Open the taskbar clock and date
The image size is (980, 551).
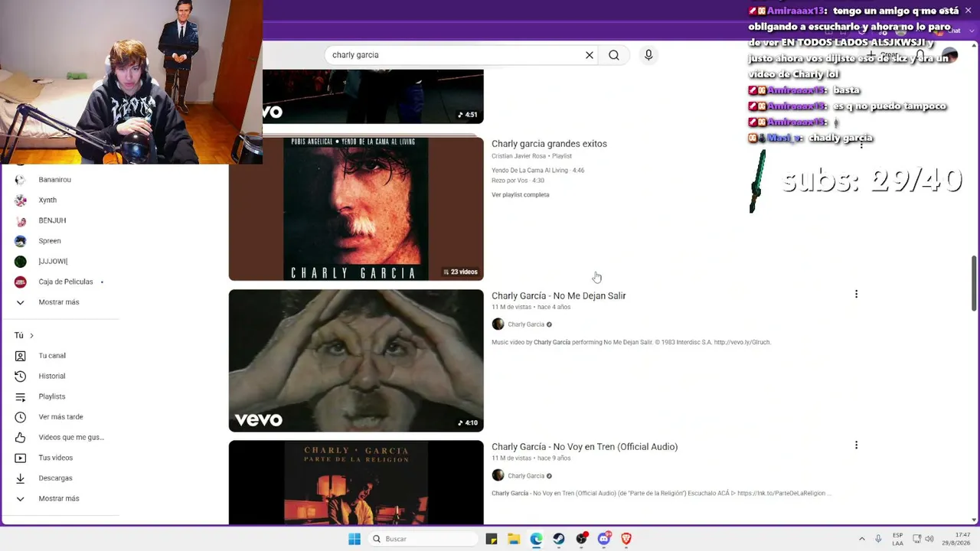click(x=956, y=539)
